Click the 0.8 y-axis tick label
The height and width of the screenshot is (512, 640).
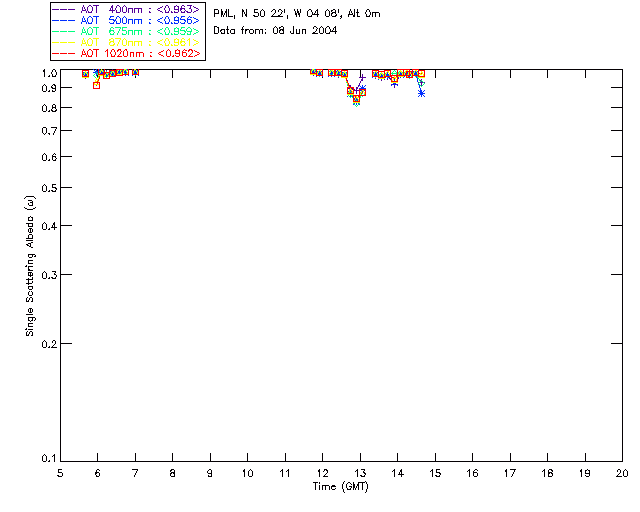click(x=49, y=108)
